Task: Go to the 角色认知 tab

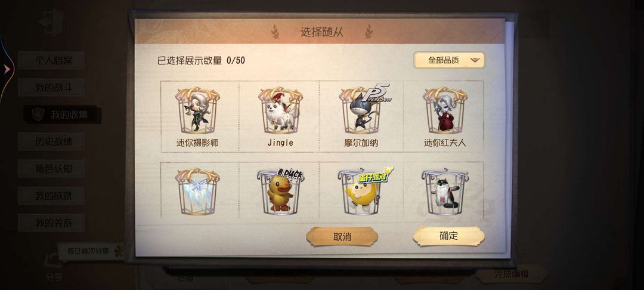Action: tap(51, 169)
